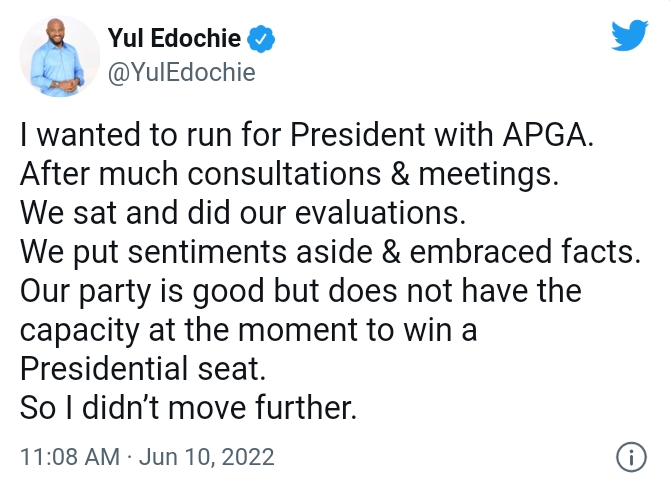Viewport: 670px width, 484px height.
Task: Click the word 'meetings.' in tweet
Action: tap(488, 176)
